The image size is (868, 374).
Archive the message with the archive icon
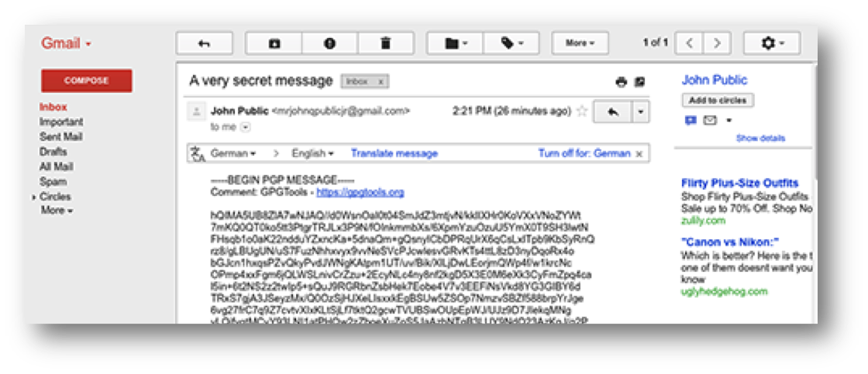(x=274, y=43)
